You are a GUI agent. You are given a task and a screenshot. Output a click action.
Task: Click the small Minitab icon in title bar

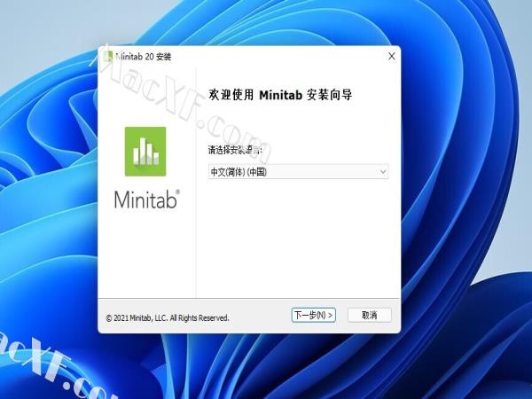pos(108,57)
